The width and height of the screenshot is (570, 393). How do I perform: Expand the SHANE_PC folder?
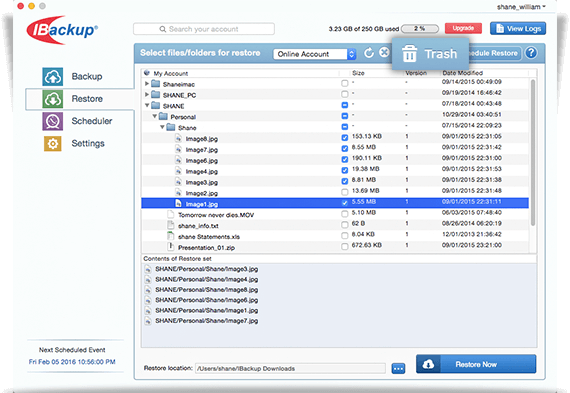147,95
